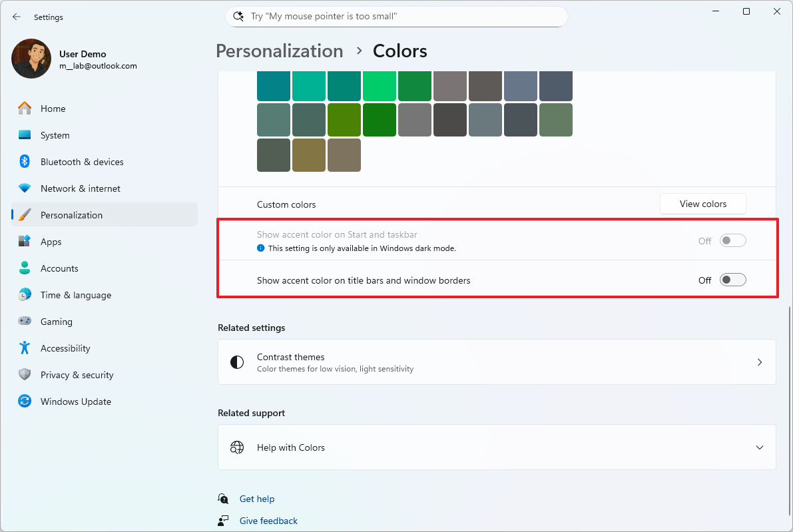Click Personalization in the breadcrumb

(x=279, y=51)
